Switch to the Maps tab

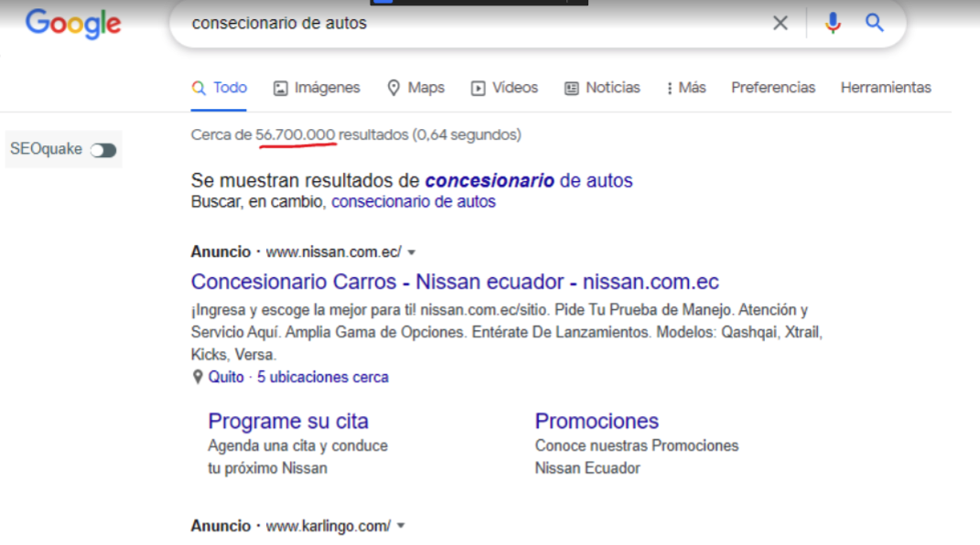pos(415,88)
